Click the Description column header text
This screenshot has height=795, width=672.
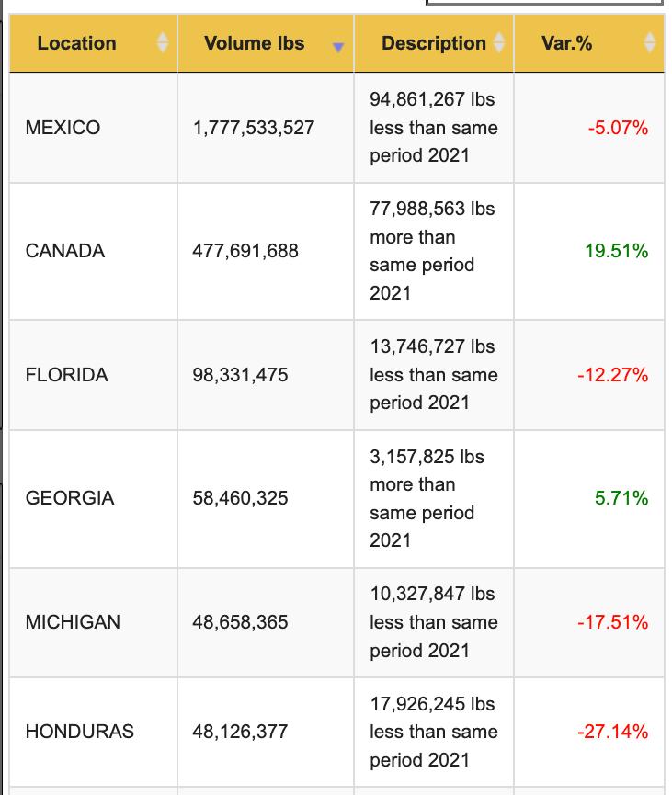(434, 43)
